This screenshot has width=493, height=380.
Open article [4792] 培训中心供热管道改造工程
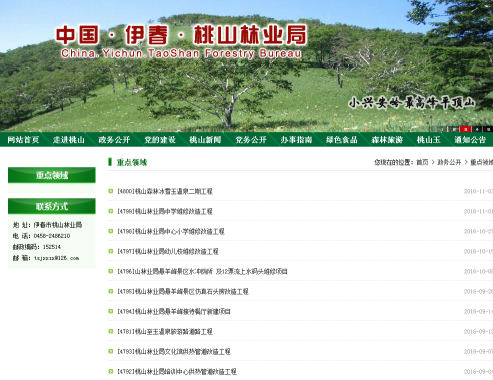[x=177, y=371]
